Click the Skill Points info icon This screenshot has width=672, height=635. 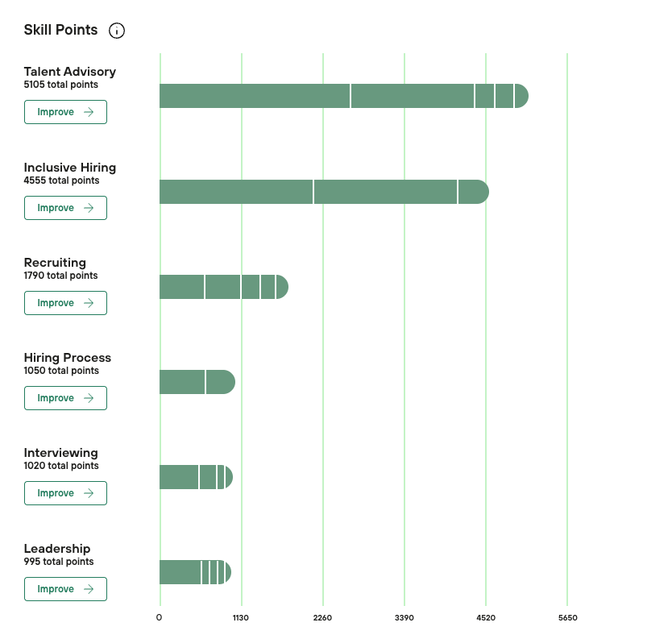117,31
